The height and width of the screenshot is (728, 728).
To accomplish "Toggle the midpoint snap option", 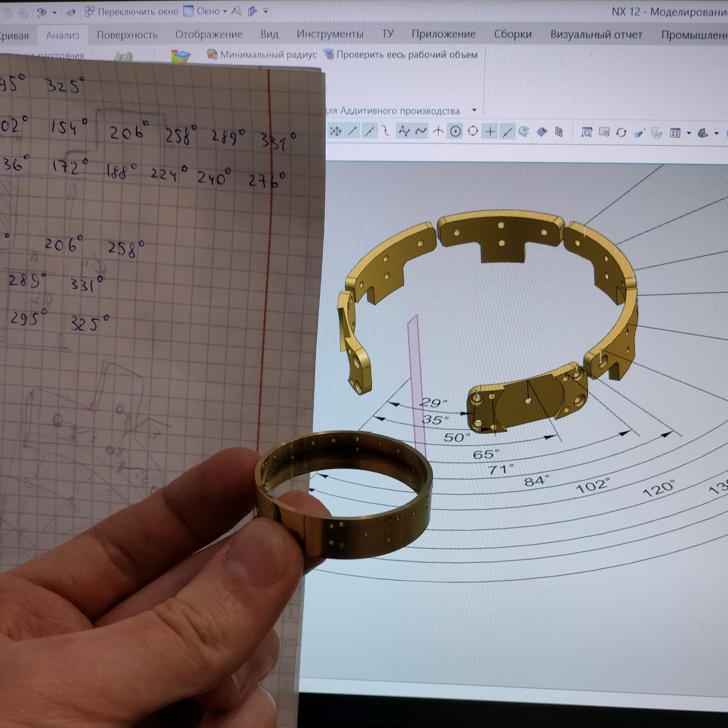I will click(369, 132).
